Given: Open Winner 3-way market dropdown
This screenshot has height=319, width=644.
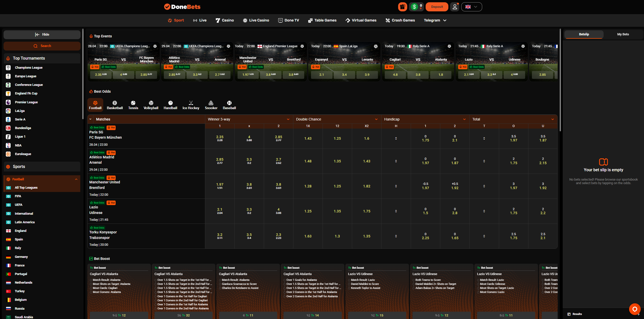Looking at the screenshot, I should (288, 119).
